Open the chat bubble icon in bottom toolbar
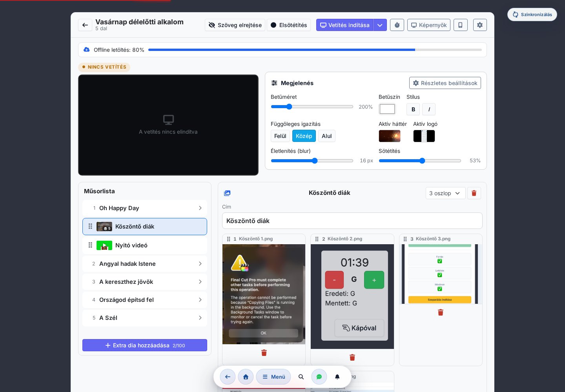The image size is (565, 392). (x=319, y=377)
